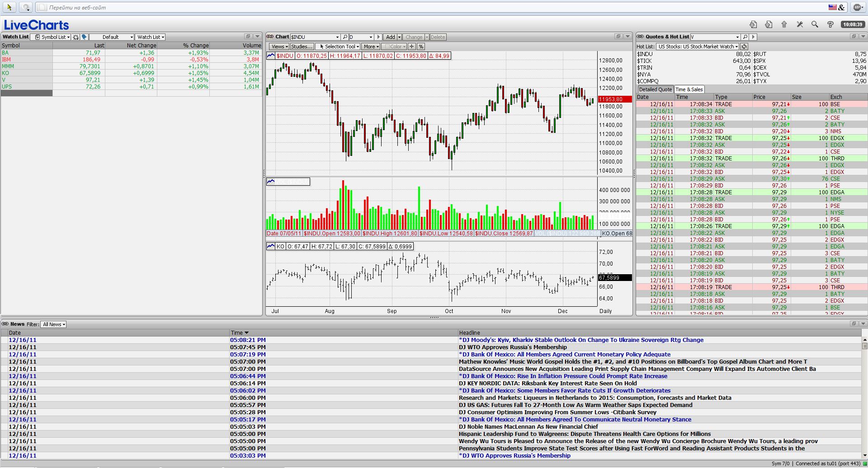Select the crosshair tool in the chart toolbar
Viewport: 868px width, 468px height.
coord(412,47)
